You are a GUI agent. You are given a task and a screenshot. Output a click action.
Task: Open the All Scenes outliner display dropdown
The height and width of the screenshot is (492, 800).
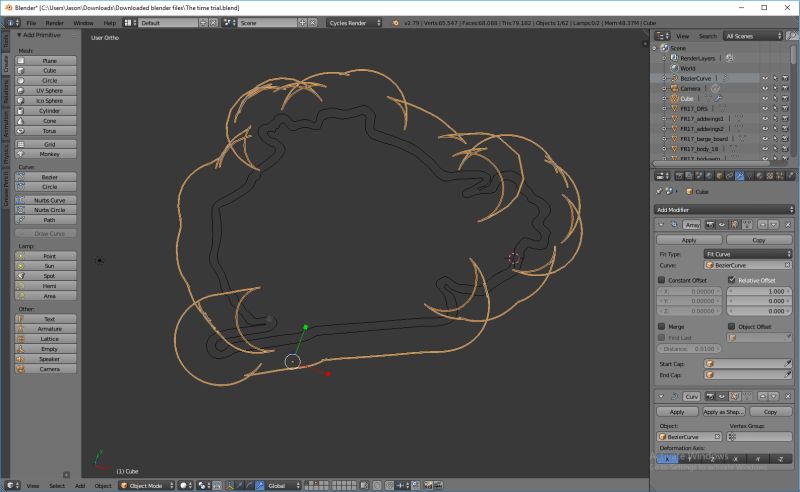pos(754,36)
